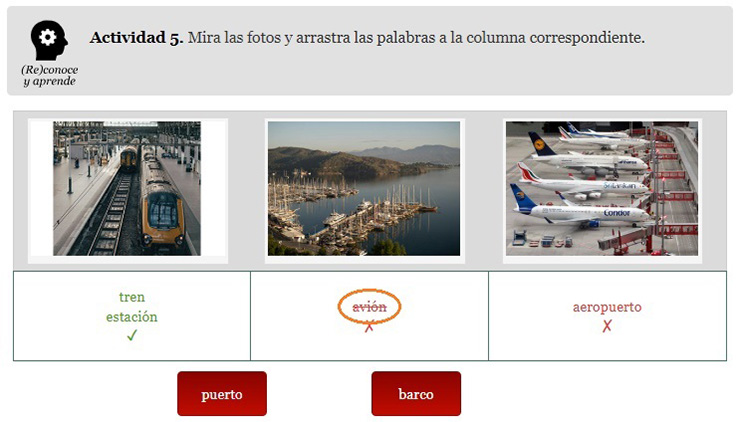Click the green checkmark under estación
Viewport: 738px width, 422px height.
tap(132, 335)
